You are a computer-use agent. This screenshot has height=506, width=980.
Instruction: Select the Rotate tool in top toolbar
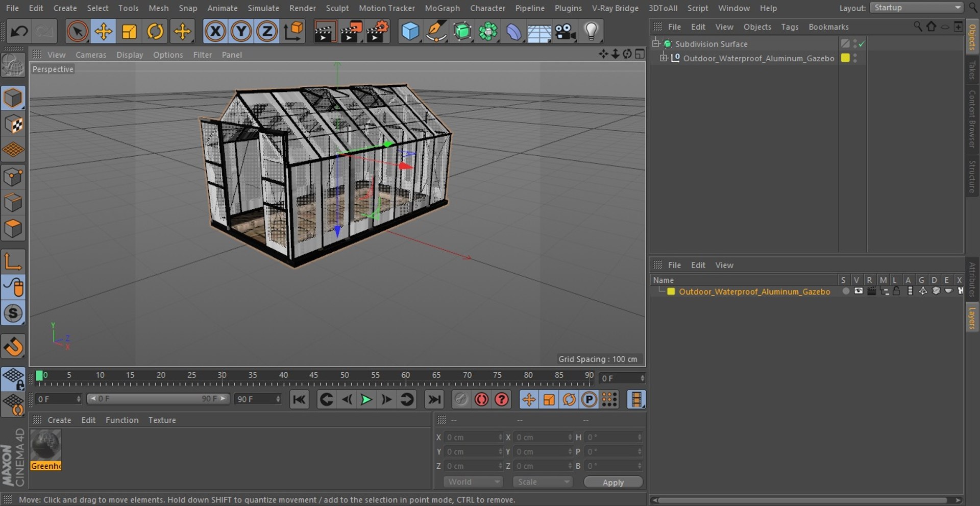[x=155, y=32]
